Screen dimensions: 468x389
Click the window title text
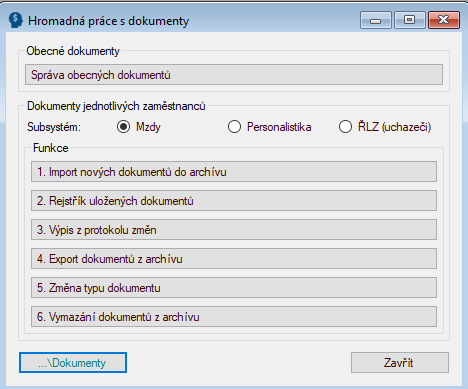(109, 21)
